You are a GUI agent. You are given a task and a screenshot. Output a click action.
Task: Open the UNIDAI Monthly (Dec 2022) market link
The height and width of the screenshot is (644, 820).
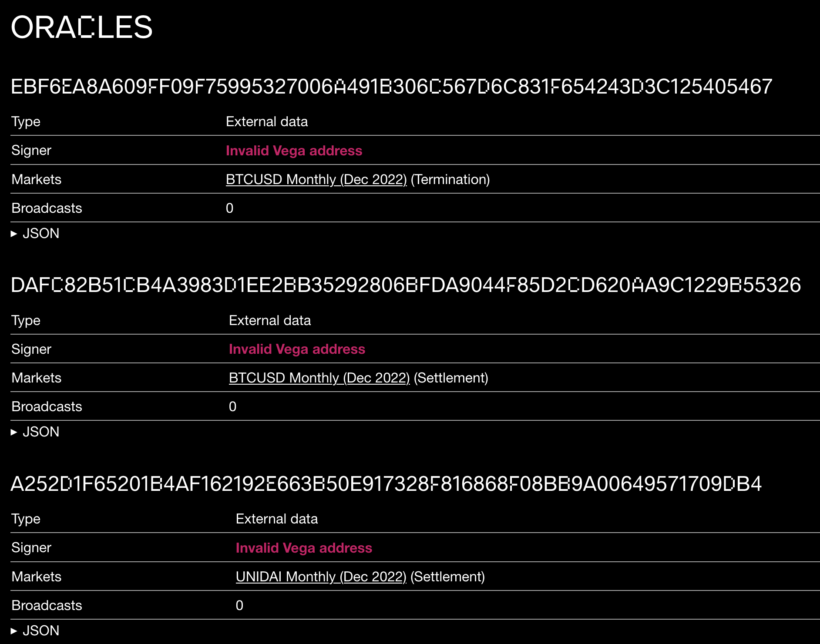[320, 576]
